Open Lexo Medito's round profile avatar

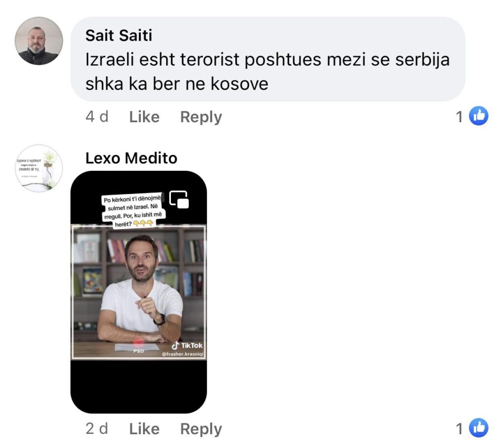point(39,168)
